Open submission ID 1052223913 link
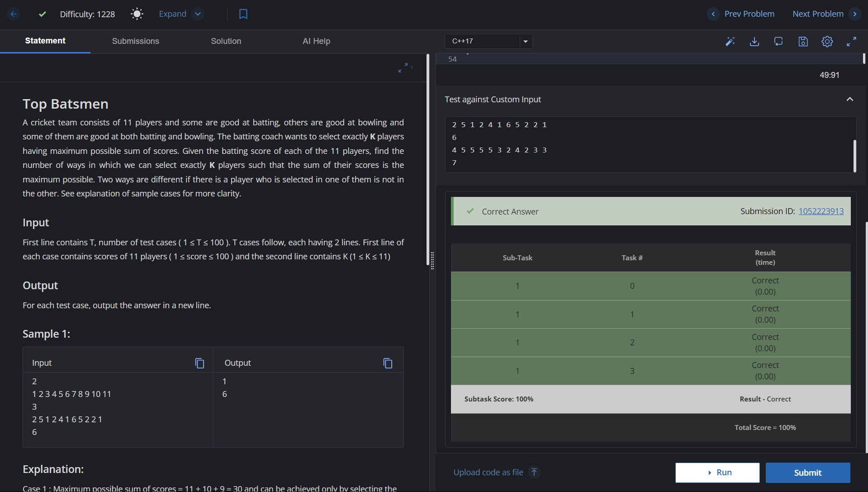Screen dimensions: 868x492 [821, 211]
